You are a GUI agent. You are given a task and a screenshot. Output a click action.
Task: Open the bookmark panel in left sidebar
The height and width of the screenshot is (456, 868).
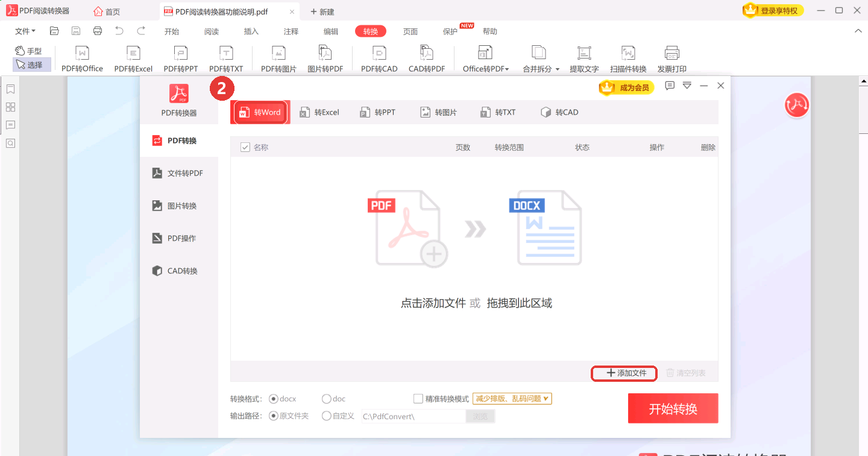10,89
